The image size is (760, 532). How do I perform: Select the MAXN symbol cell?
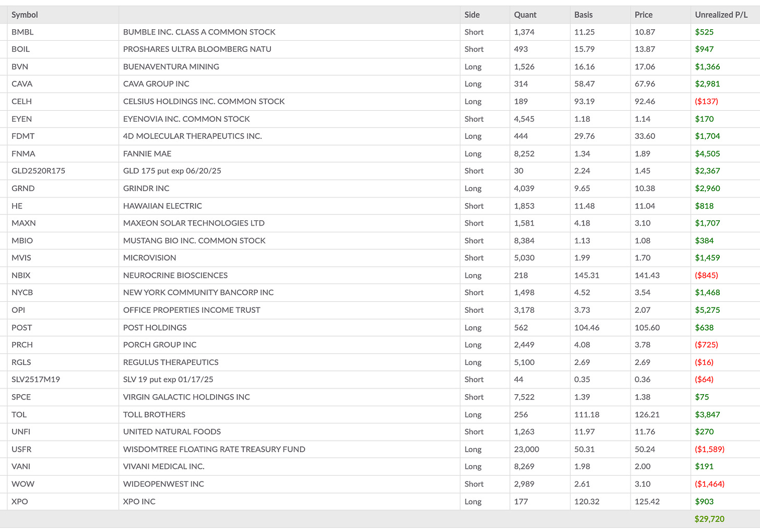23,223
